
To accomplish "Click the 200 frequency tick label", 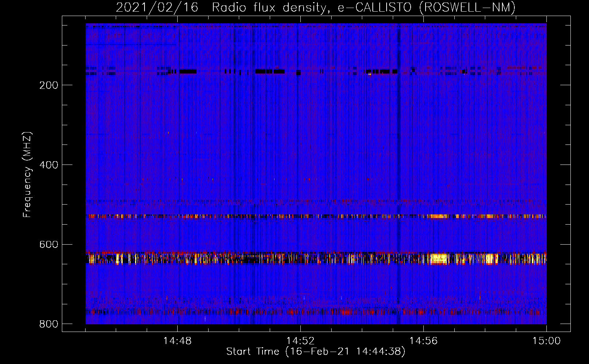I will [x=49, y=85].
